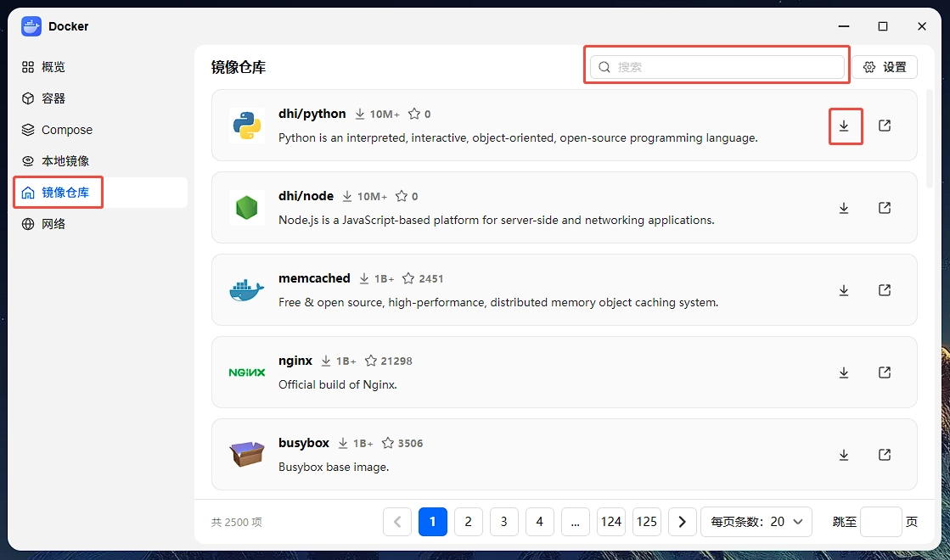Image resolution: width=950 pixels, height=560 pixels.
Task: Open nginx external link icon
Action: point(884,373)
